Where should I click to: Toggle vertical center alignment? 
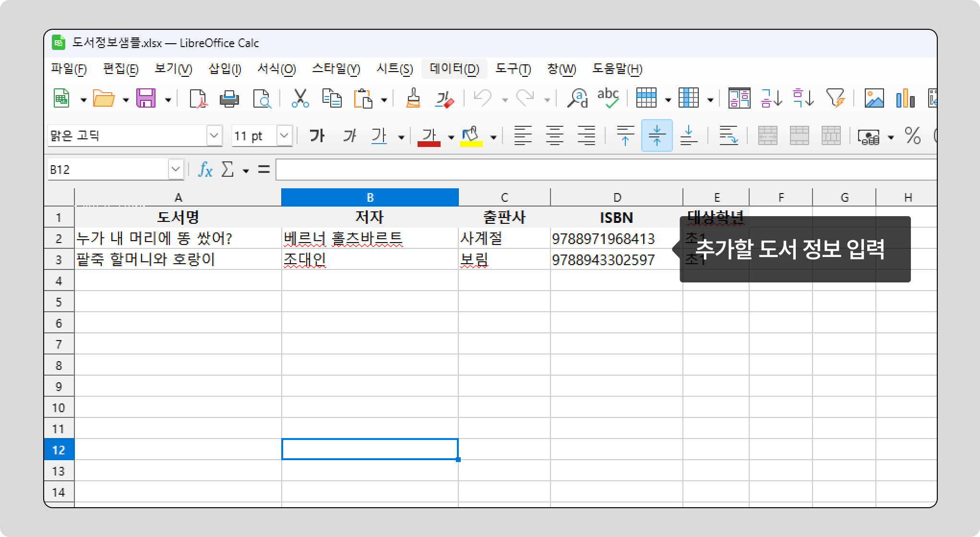point(657,136)
